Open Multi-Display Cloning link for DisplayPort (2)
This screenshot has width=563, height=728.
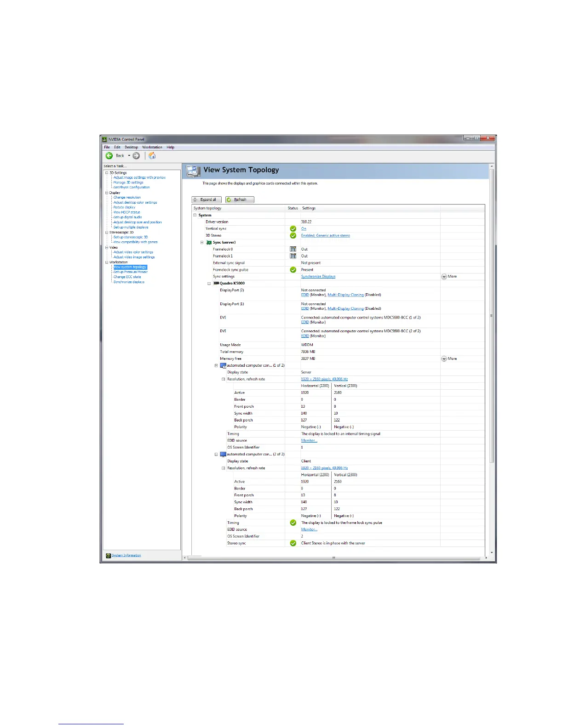coord(345,295)
